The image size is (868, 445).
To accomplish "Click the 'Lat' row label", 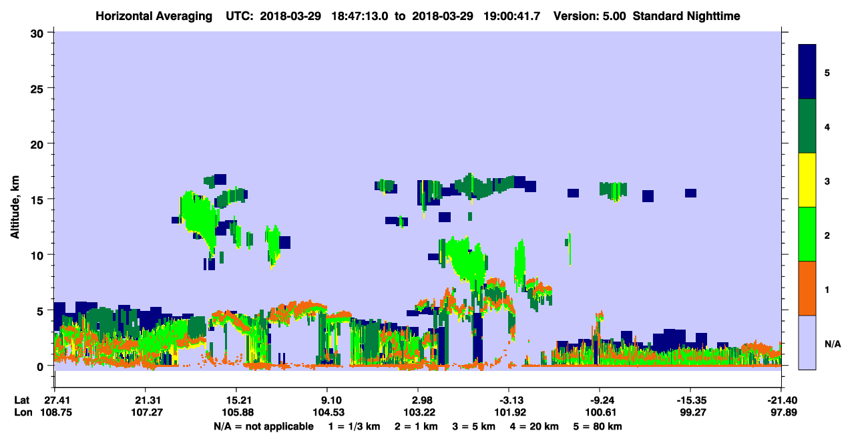I will pyautogui.click(x=21, y=400).
